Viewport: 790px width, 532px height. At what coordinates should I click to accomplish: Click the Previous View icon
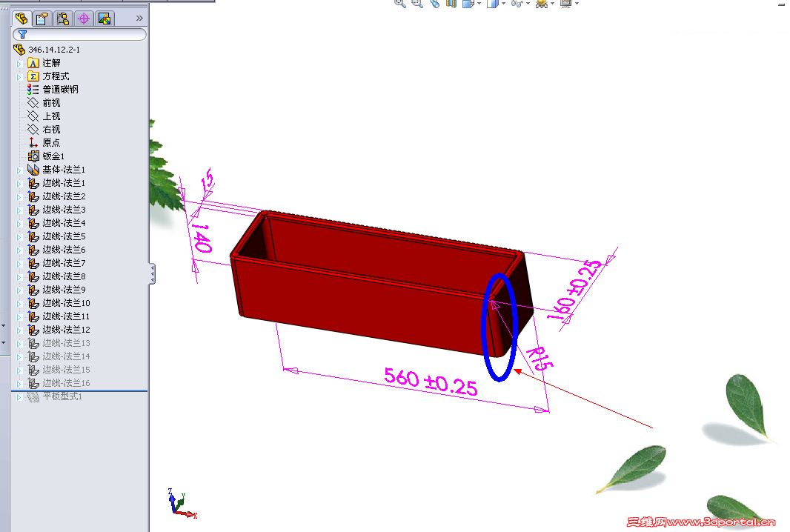435,3
